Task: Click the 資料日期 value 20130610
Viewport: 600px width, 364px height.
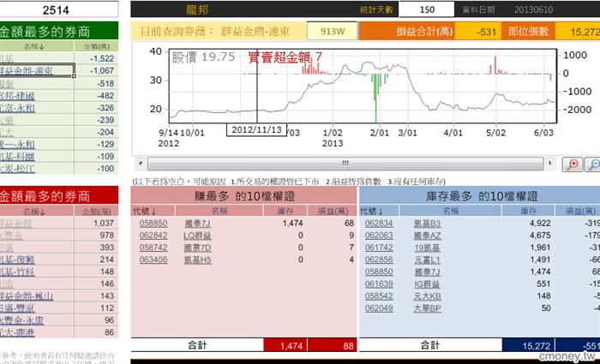Action: pos(533,9)
